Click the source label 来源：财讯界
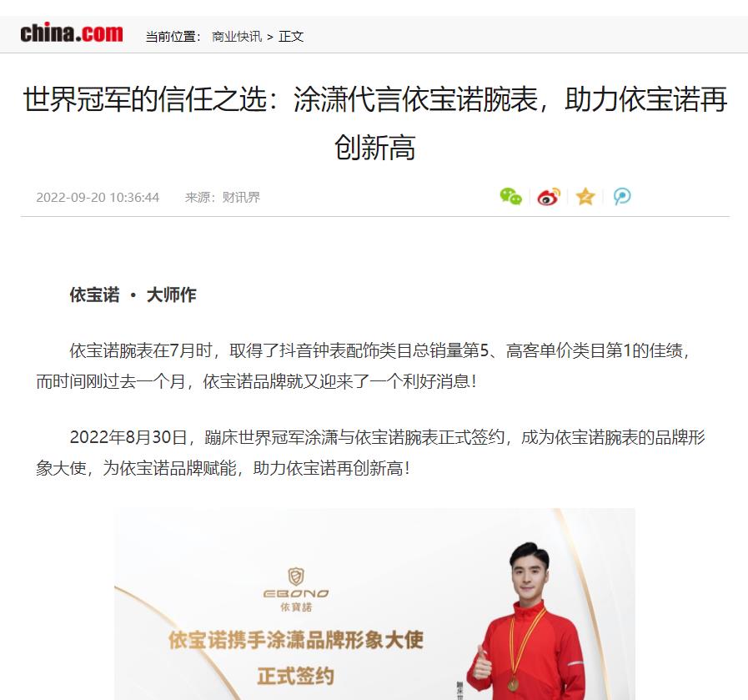Image resolution: width=748 pixels, height=700 pixels. [223, 197]
